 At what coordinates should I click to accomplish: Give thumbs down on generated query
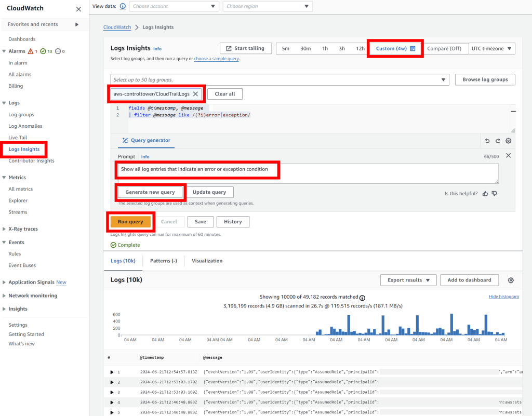click(x=494, y=193)
